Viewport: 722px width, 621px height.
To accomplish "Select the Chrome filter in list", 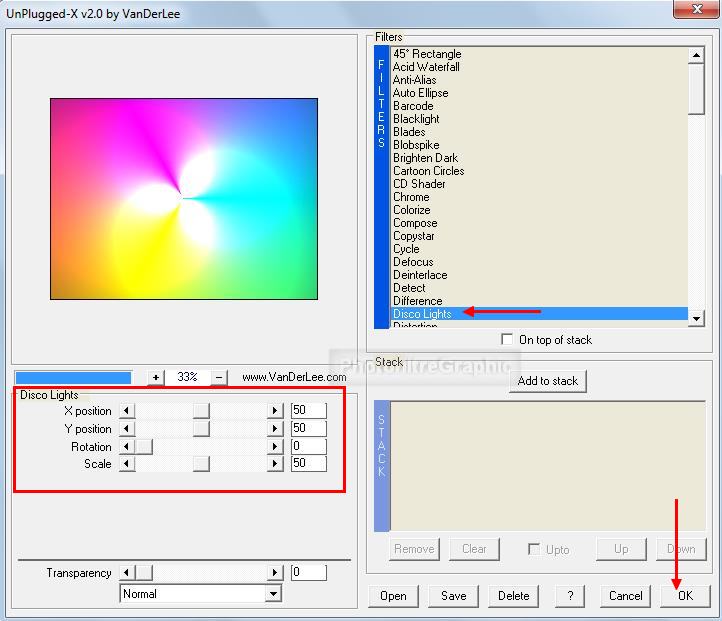I will tap(411, 197).
